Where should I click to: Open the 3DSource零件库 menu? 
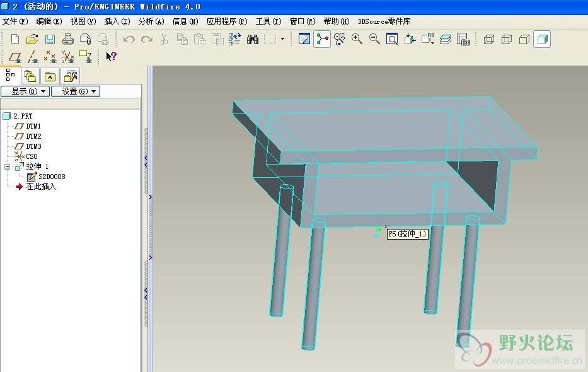tap(384, 21)
